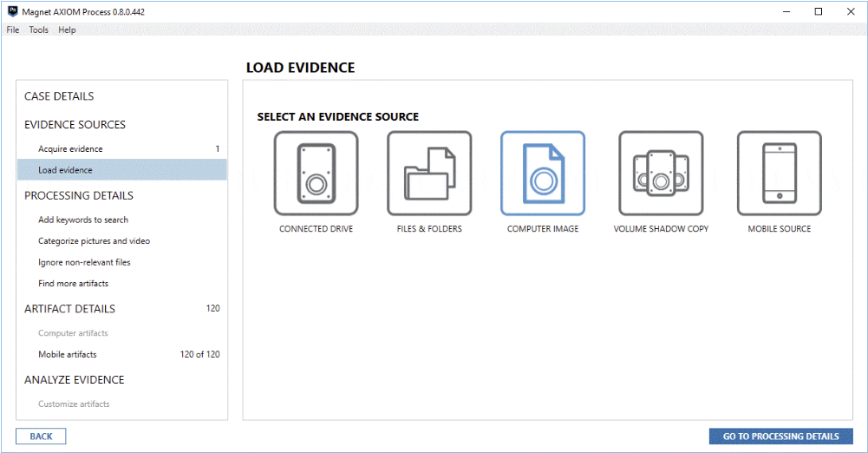
Task: Select Add keywords to search
Action: pyautogui.click(x=83, y=220)
